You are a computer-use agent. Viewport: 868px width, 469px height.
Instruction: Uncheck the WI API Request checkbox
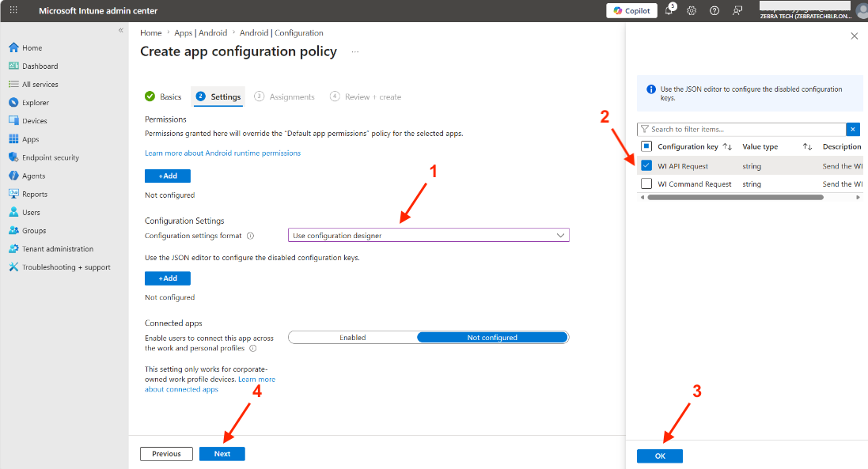coord(646,165)
